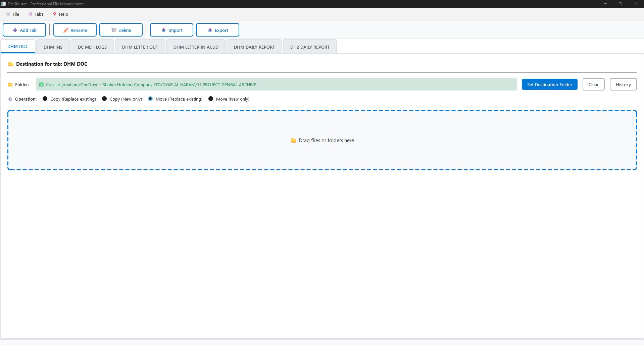Click the destination folder path field
This screenshot has width=644, height=345.
[x=276, y=84]
